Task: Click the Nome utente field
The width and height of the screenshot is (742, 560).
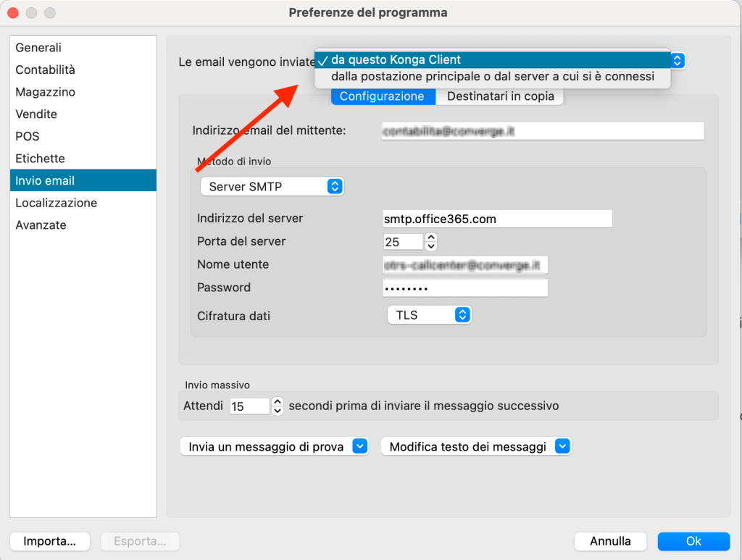Action: (464, 265)
